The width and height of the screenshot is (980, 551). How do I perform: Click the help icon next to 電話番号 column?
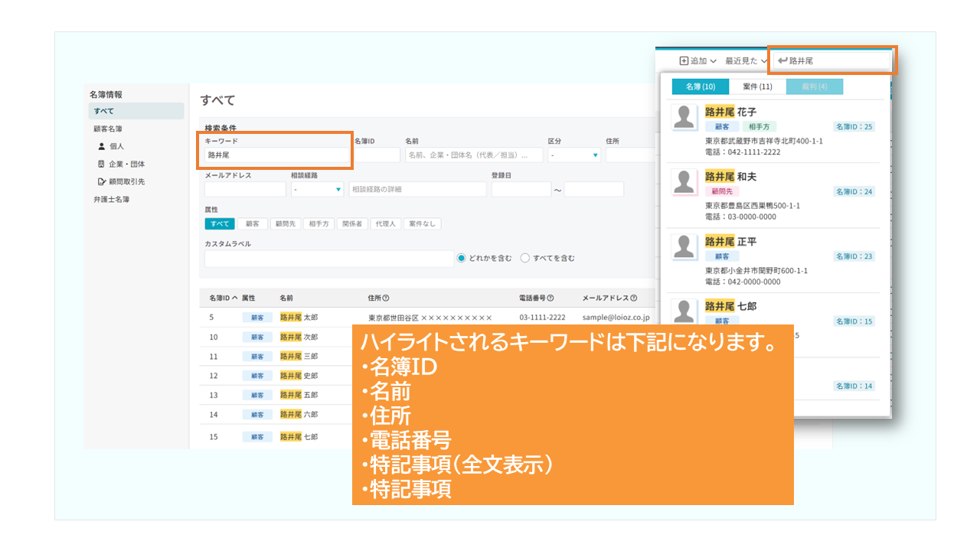tap(550, 298)
